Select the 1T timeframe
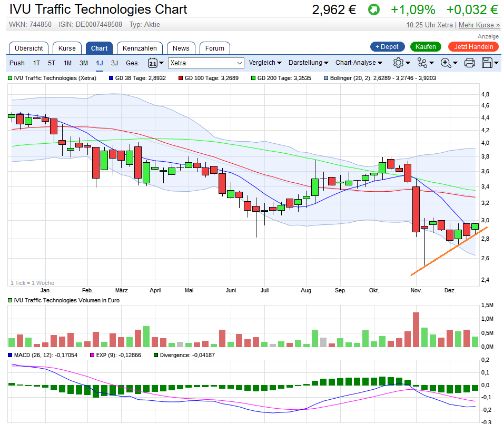504x424 pixels. point(36,63)
